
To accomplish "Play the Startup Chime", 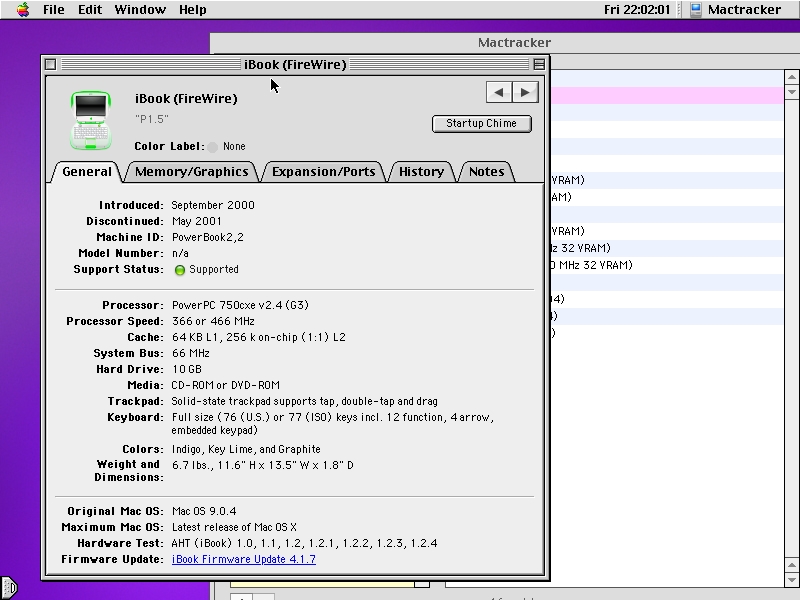I will pos(481,124).
